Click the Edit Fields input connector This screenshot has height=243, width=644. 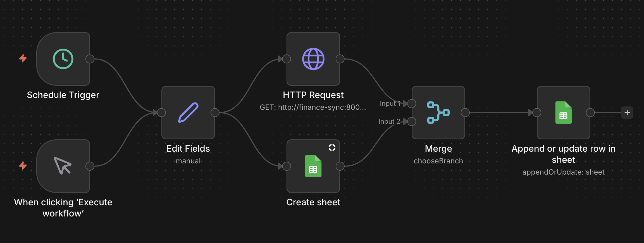pos(161,113)
